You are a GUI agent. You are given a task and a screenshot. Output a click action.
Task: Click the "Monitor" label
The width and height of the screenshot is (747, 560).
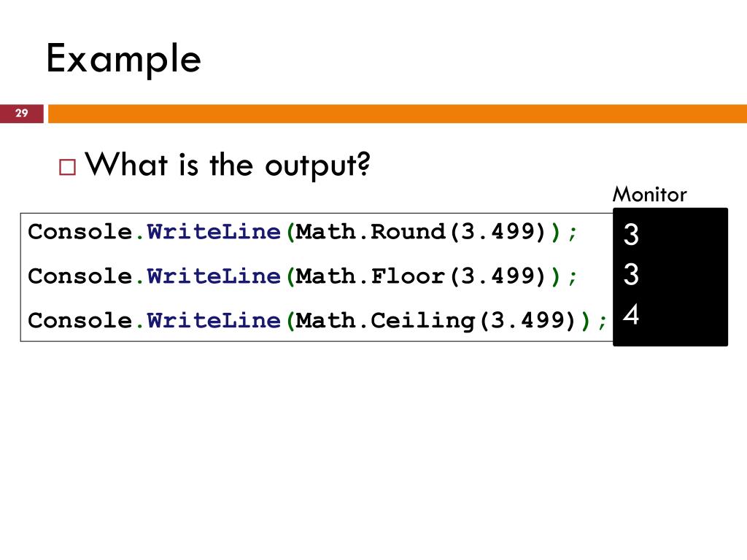click(649, 195)
